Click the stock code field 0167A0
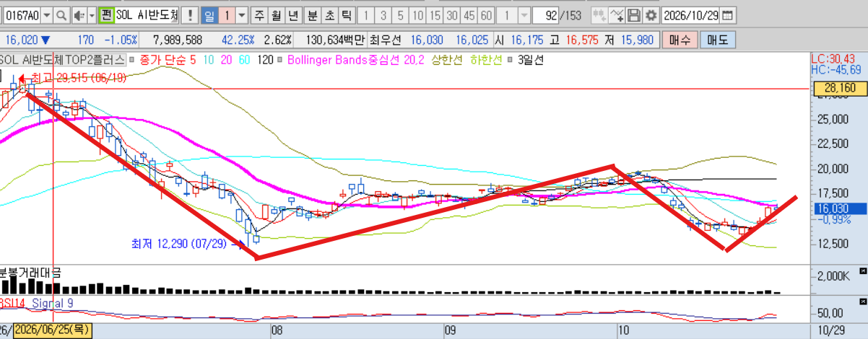Viewport: 868px width, 339px height. [x=22, y=15]
